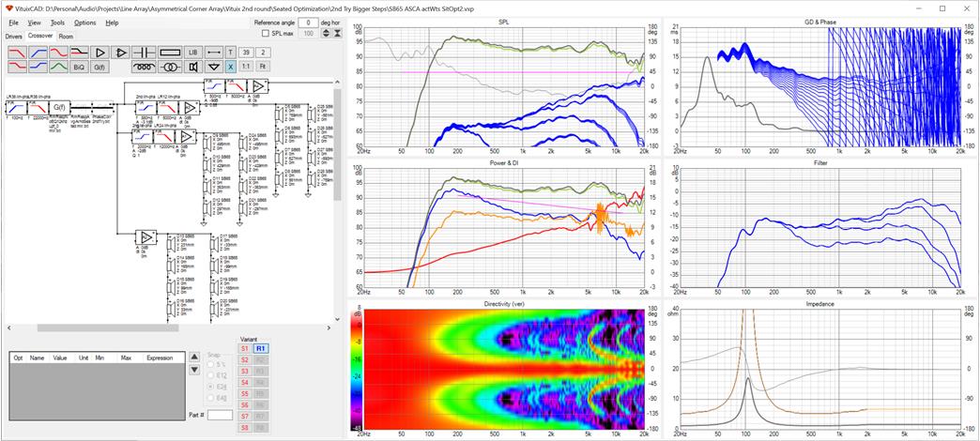Click the schematic's vertical scrollbar
This screenshot has width=980, height=441.
click(x=337, y=201)
